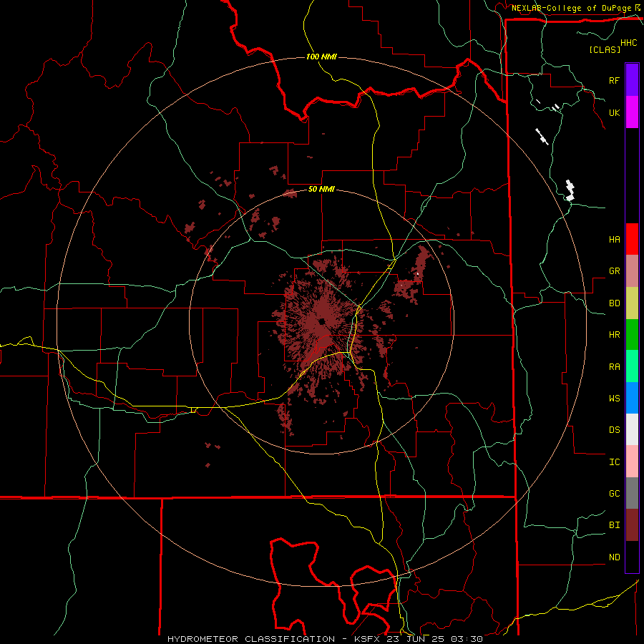Screen dimensions: 644x644
Task: Click the HR legend label
Action: pyautogui.click(x=614, y=335)
